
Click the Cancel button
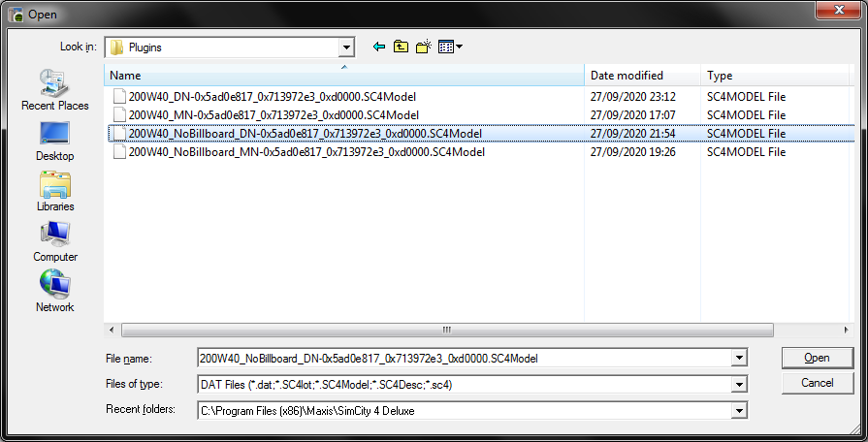click(x=817, y=383)
